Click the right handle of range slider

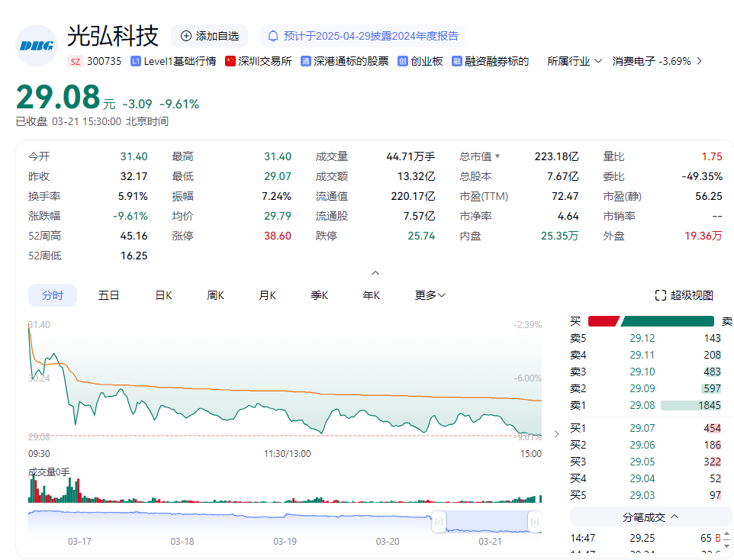pos(535,521)
